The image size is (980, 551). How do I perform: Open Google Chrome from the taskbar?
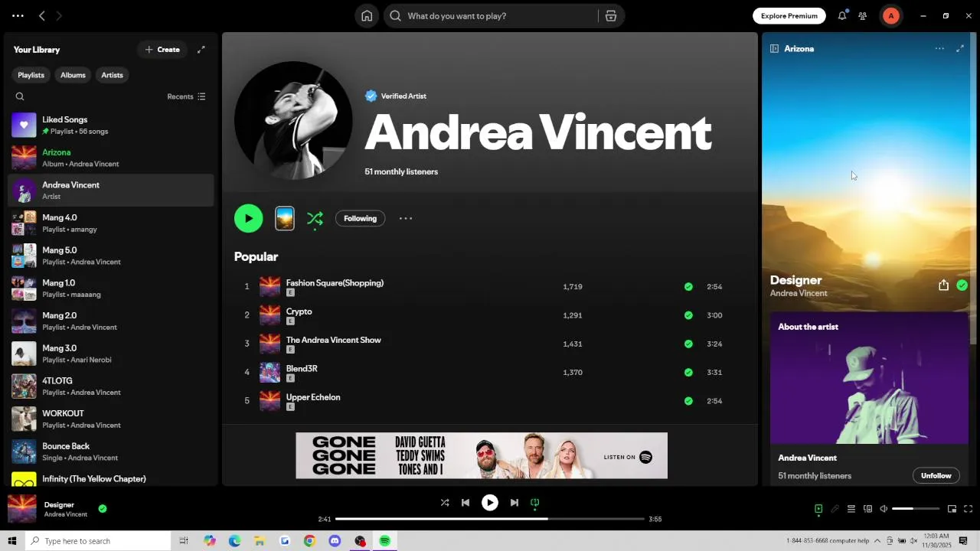click(x=309, y=541)
